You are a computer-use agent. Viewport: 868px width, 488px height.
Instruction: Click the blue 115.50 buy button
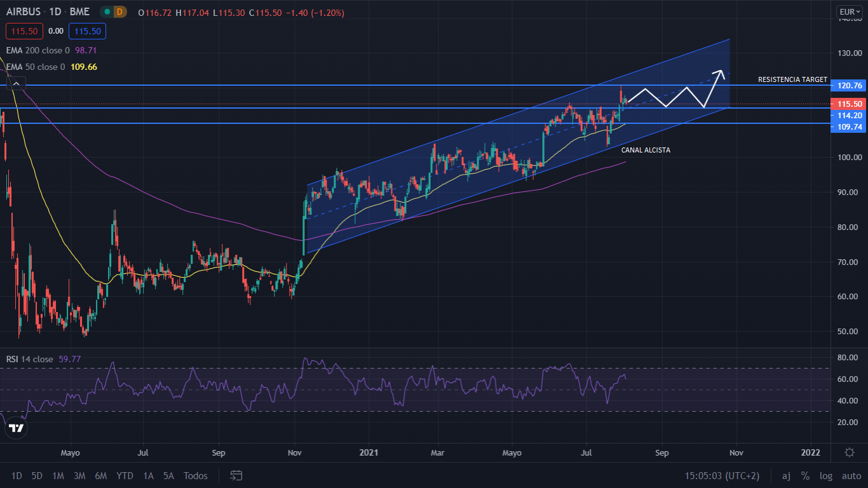click(88, 30)
